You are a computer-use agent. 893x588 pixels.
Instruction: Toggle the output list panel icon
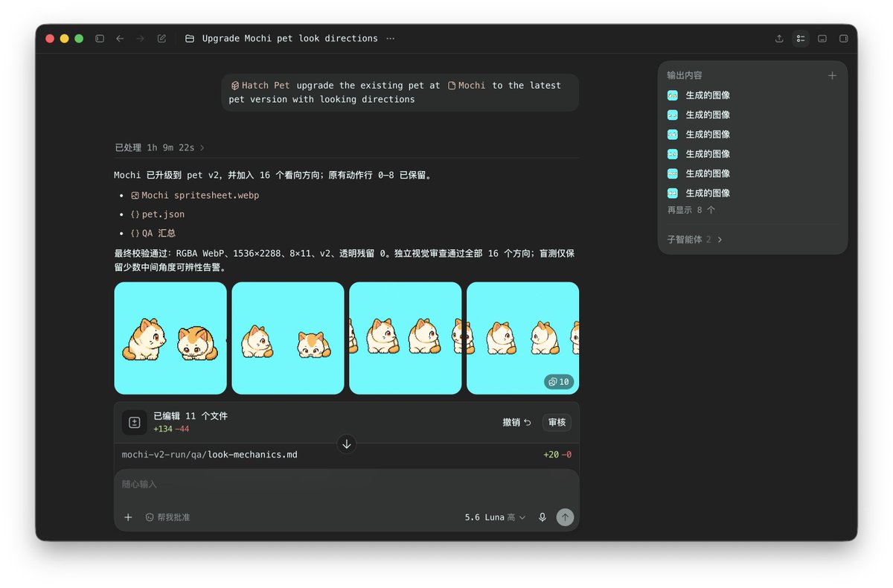click(x=801, y=39)
